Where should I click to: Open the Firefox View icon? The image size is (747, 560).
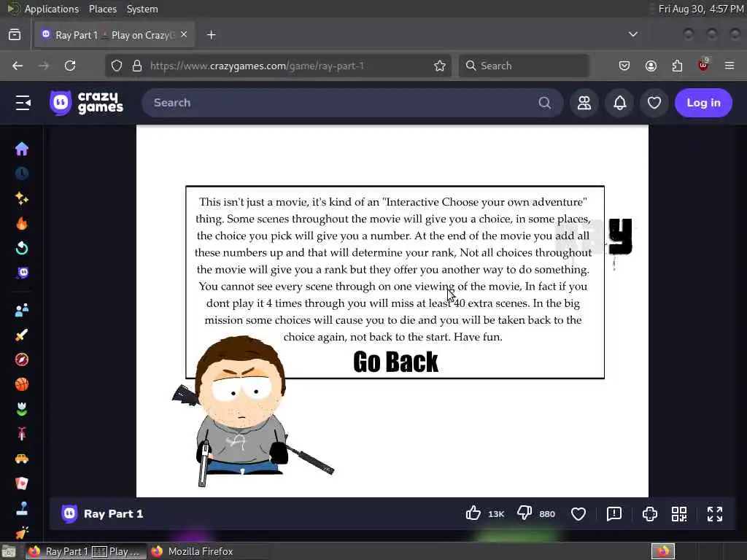coord(15,35)
